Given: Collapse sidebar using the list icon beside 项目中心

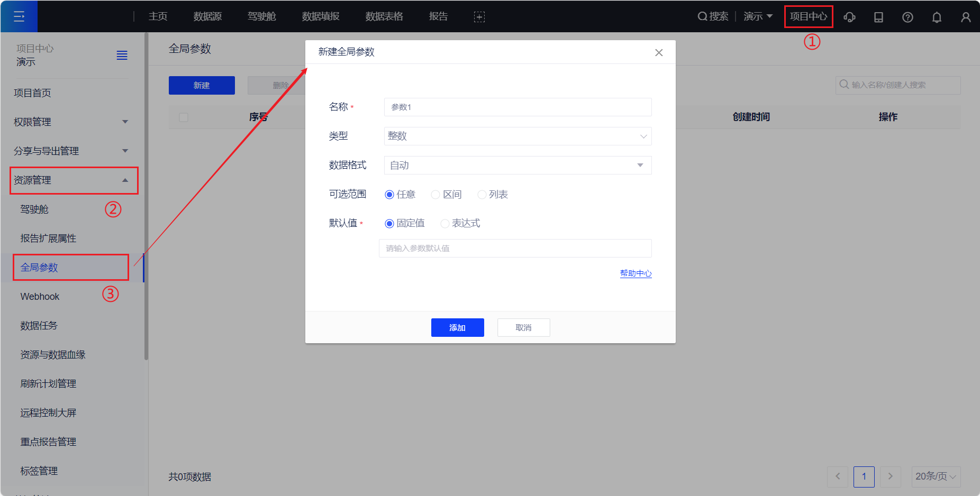Looking at the screenshot, I should coord(122,56).
